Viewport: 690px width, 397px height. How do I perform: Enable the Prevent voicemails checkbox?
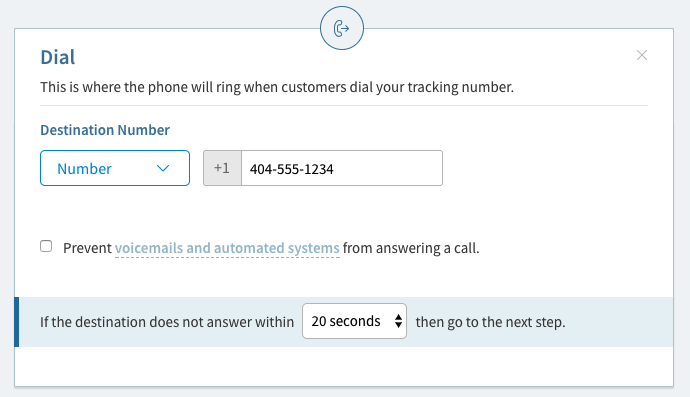point(46,246)
